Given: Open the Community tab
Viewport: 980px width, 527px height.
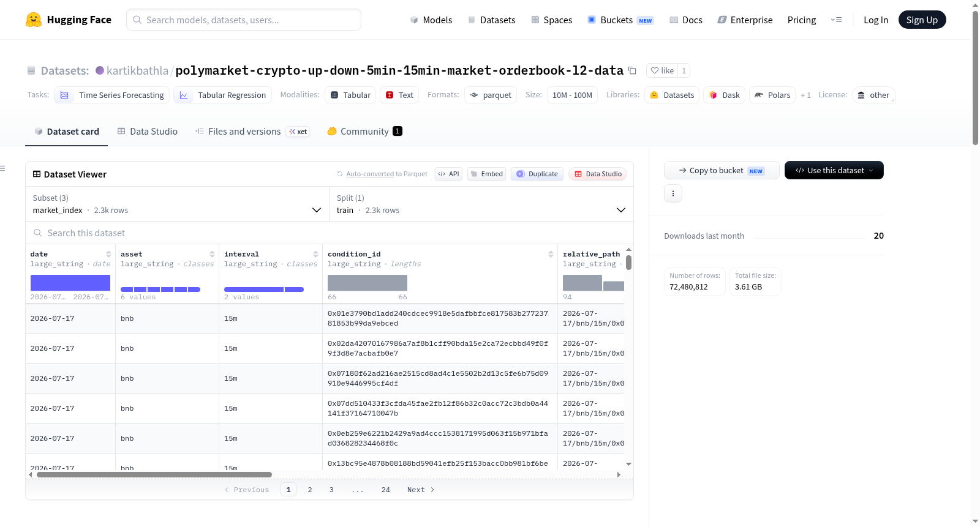Looking at the screenshot, I should (x=364, y=131).
